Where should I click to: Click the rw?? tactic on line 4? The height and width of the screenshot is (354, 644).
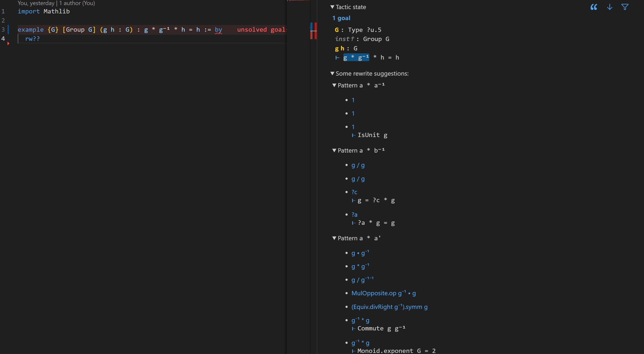point(32,39)
